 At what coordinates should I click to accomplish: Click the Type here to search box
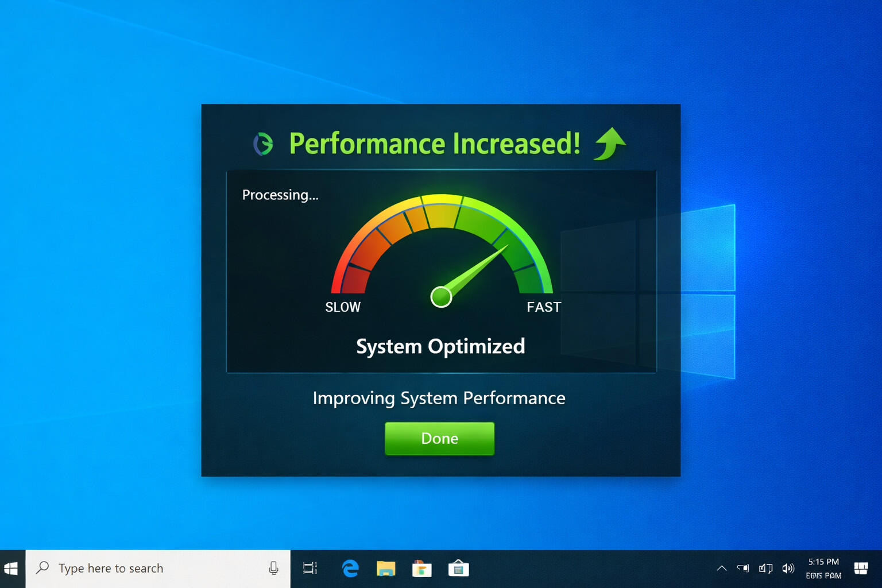(144, 568)
